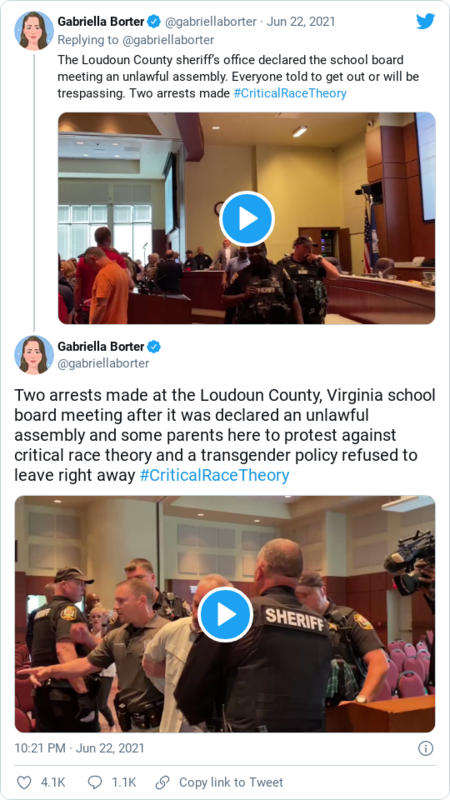Click the Twitter bird logo
Viewport: 450px width, 800px height.
(x=425, y=21)
